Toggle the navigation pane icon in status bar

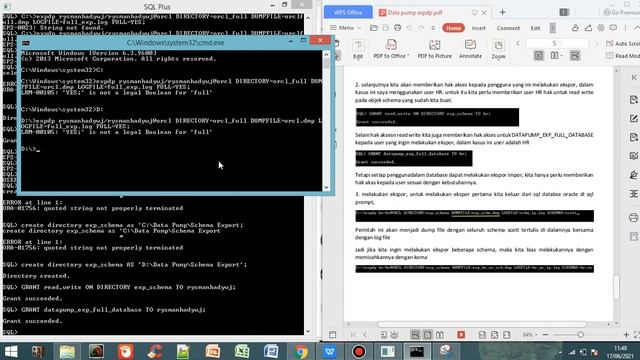click(x=333, y=335)
